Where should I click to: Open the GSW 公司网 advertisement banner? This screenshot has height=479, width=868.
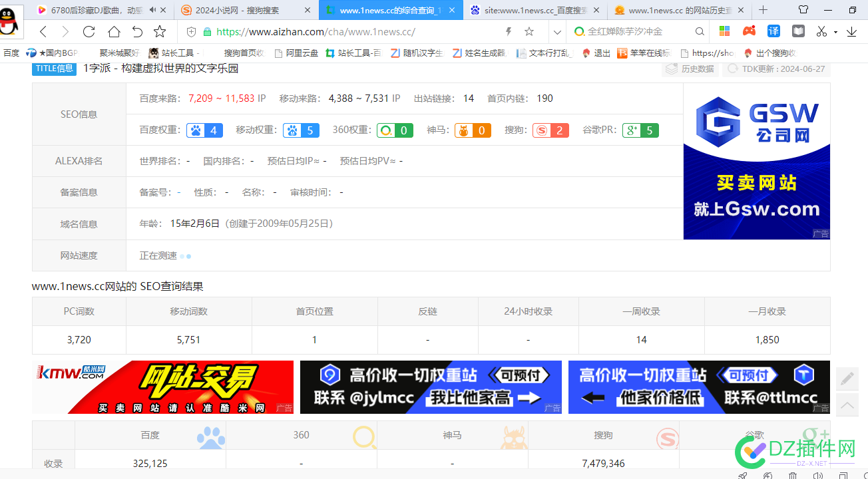[757, 161]
